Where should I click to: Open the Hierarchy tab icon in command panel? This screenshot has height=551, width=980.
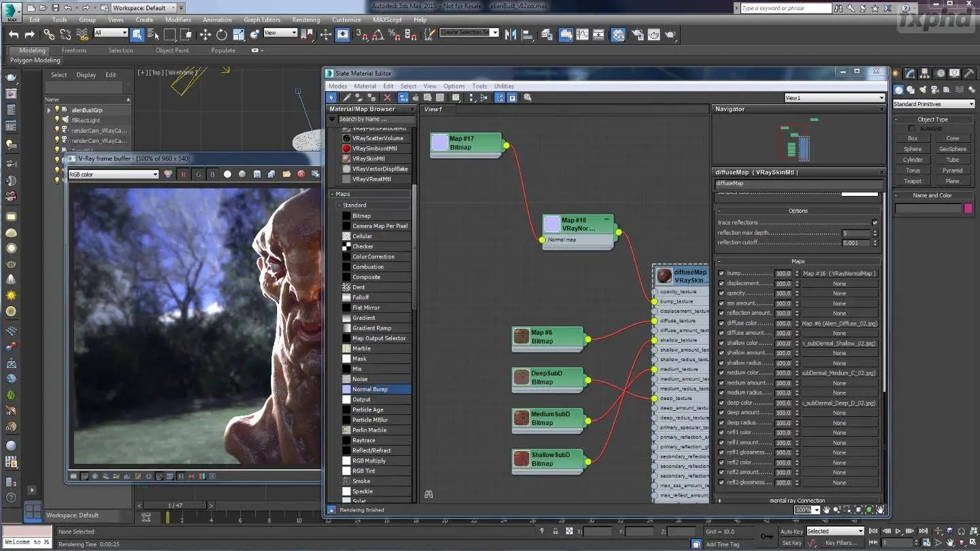(x=925, y=73)
